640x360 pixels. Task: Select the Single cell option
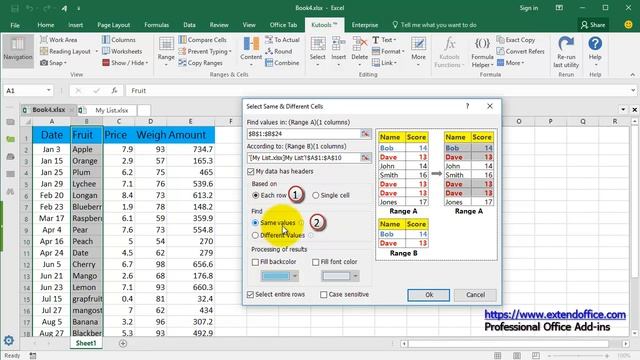pyautogui.click(x=316, y=196)
